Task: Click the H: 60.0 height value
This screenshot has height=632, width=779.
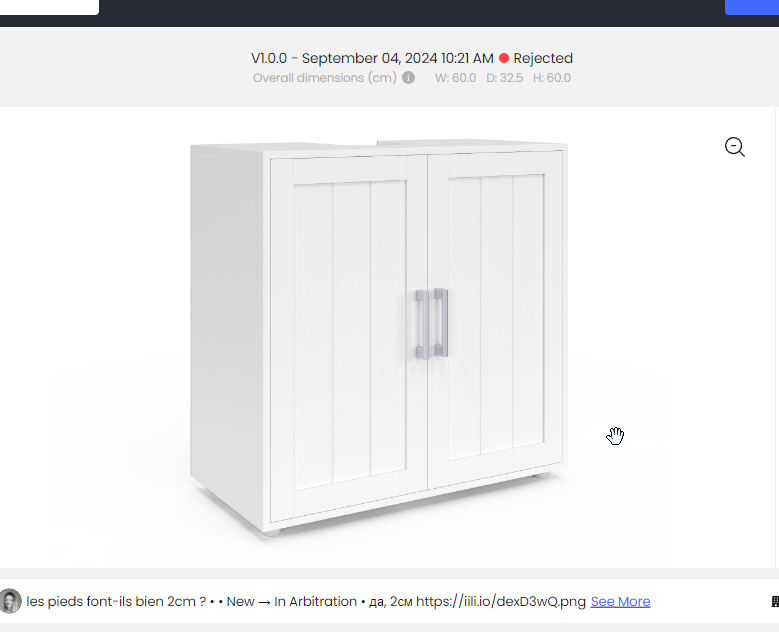Action: pos(551,78)
